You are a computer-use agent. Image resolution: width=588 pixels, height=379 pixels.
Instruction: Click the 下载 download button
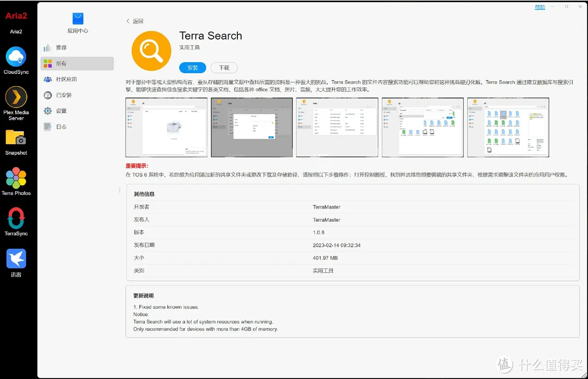point(224,68)
